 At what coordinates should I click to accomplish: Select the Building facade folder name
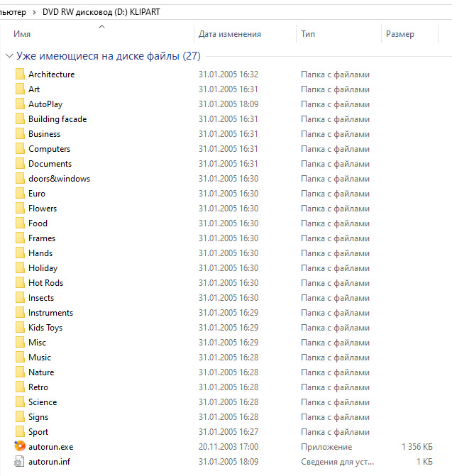[57, 118]
